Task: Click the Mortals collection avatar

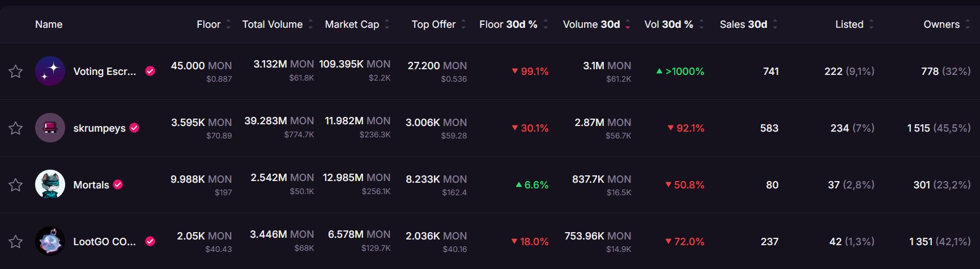Action: (x=50, y=184)
